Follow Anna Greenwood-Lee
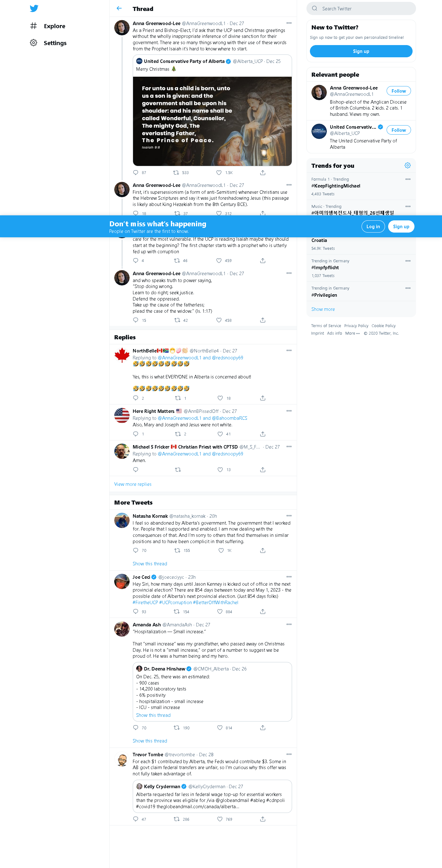The width and height of the screenshot is (442, 868). point(398,91)
